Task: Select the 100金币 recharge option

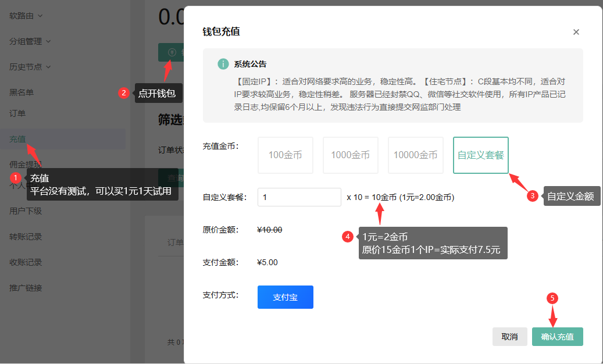Action: (x=285, y=155)
